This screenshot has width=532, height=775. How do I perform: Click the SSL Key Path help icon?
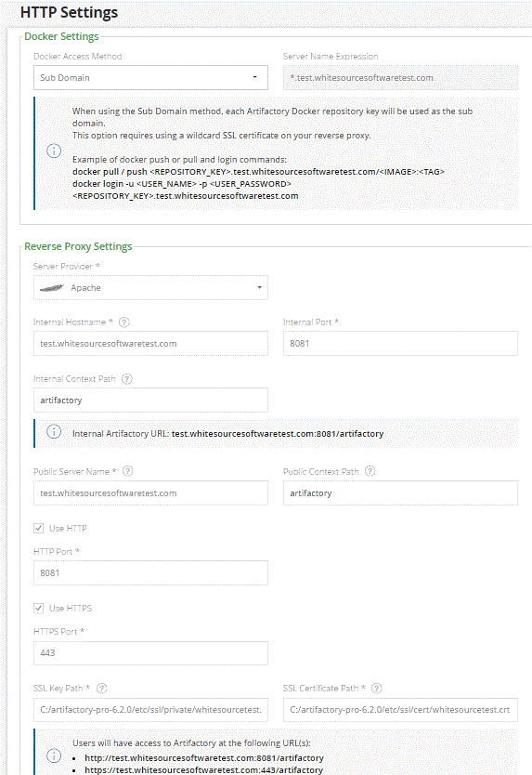102,688
